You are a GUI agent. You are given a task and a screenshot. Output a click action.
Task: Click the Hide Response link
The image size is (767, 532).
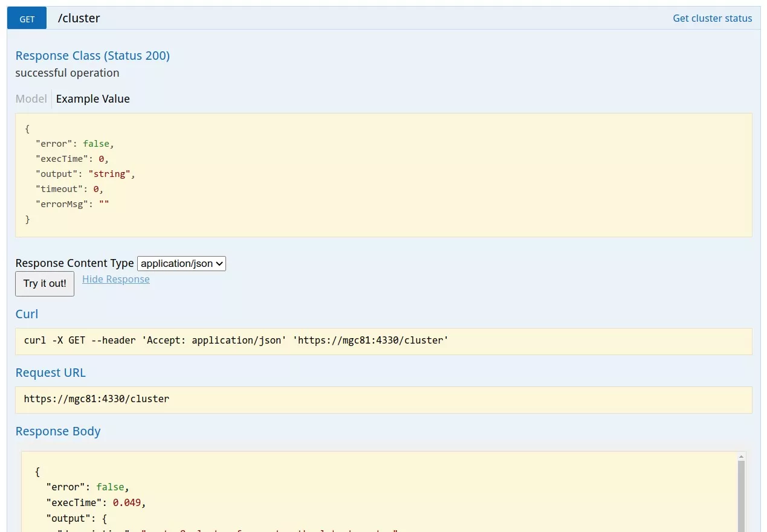tap(115, 279)
